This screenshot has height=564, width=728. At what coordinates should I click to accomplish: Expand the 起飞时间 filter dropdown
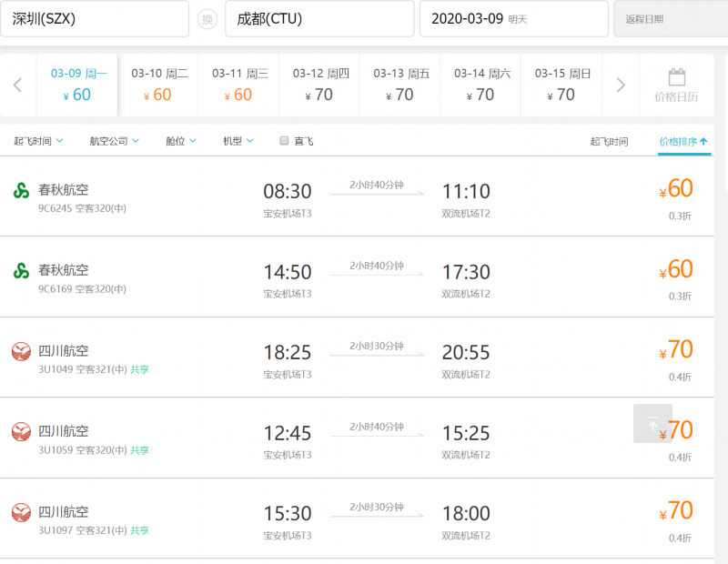(x=38, y=141)
